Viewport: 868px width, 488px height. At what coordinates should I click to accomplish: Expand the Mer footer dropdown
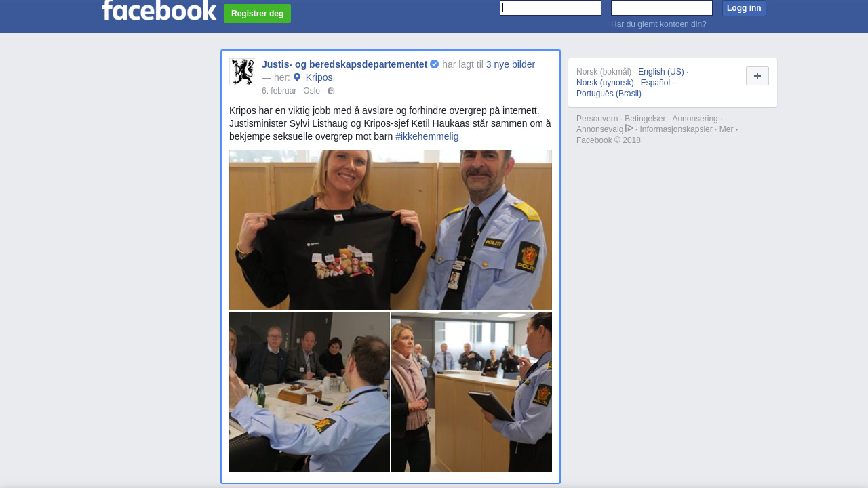(x=729, y=129)
